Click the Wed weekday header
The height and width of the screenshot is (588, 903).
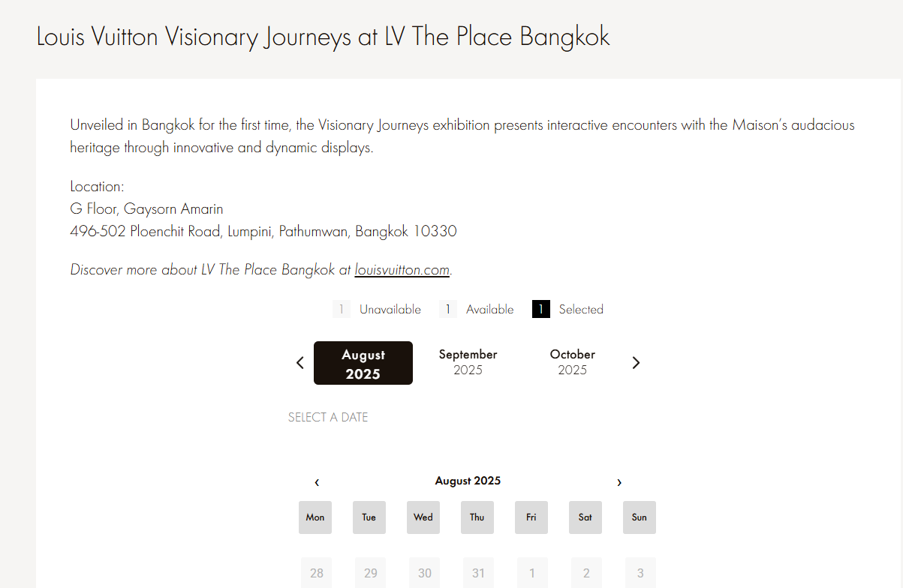pyautogui.click(x=423, y=517)
